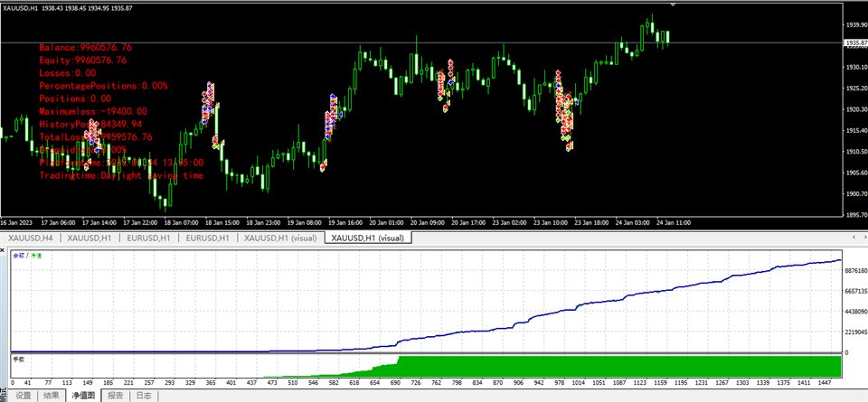Click the green volume histogram area

(x=633, y=367)
